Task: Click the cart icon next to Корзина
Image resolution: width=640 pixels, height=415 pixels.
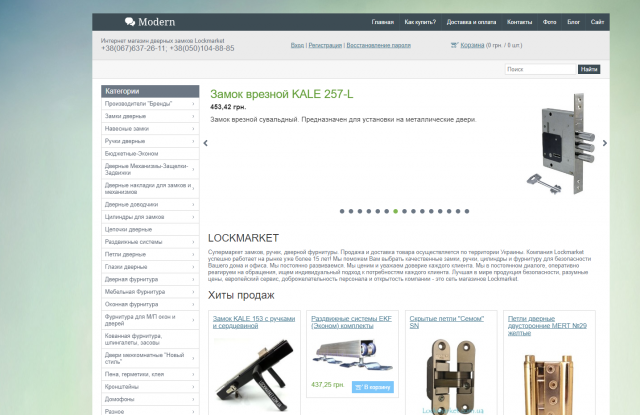Action: 454,45
